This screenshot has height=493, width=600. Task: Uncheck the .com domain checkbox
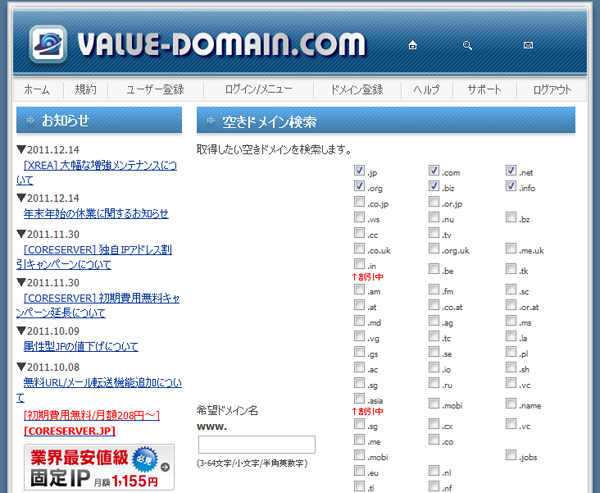pos(434,171)
